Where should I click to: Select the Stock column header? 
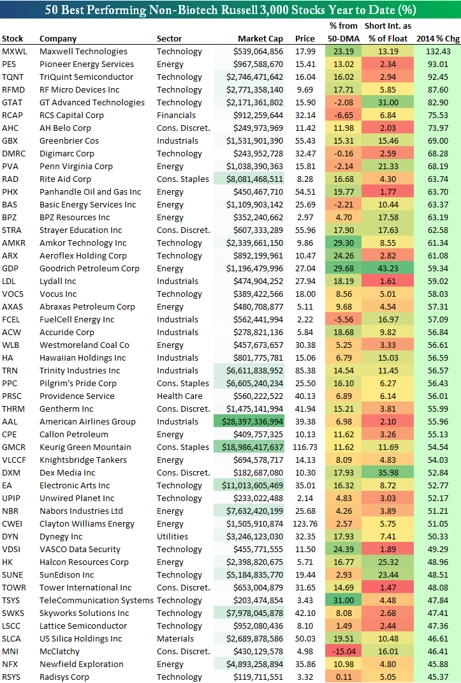[12, 39]
